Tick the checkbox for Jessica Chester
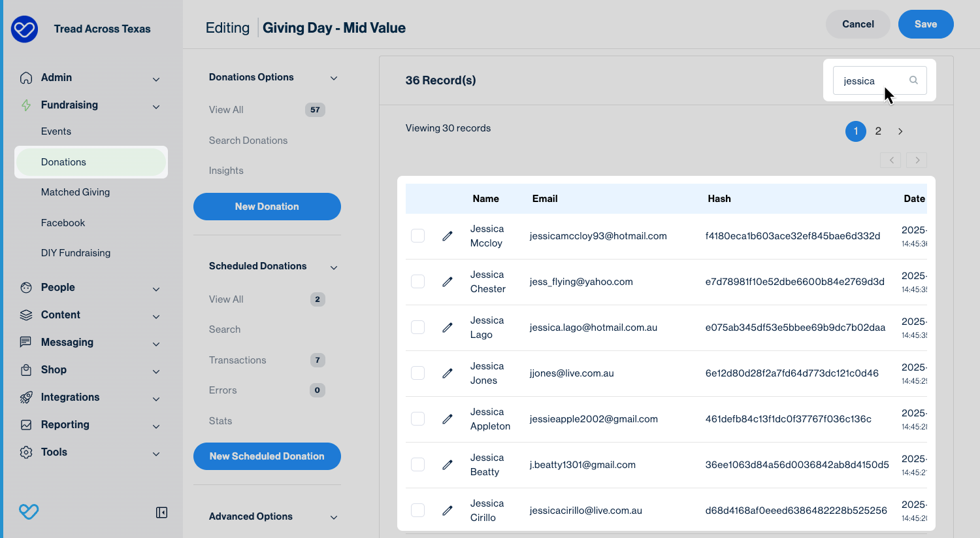 [x=418, y=282]
